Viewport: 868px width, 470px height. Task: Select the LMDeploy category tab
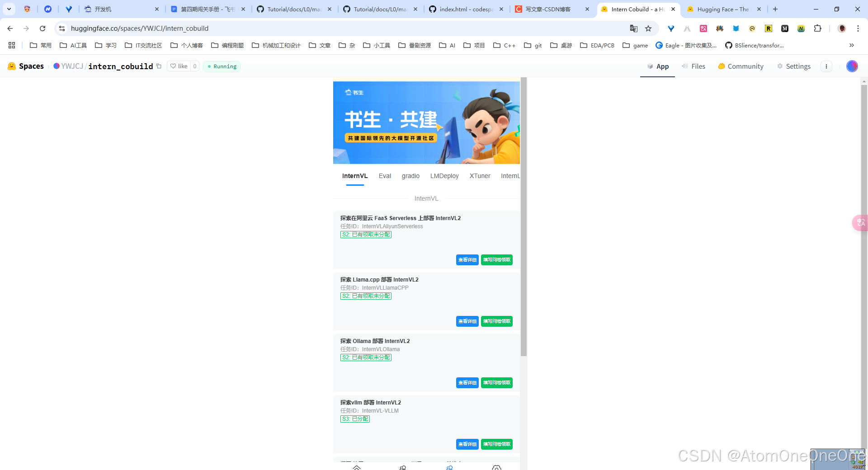point(444,176)
